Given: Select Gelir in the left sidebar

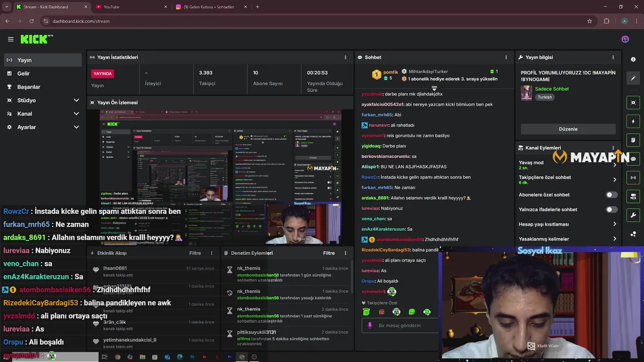Looking at the screenshot, I should 42,73.
